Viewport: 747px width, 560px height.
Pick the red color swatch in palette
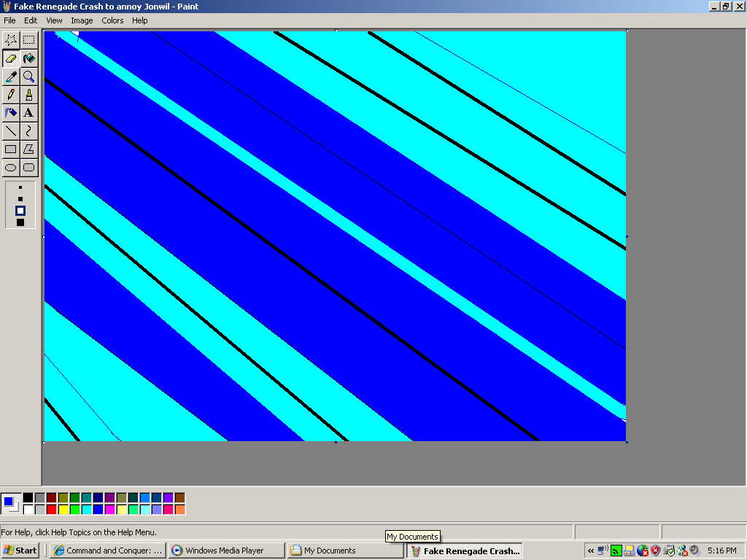(51, 509)
